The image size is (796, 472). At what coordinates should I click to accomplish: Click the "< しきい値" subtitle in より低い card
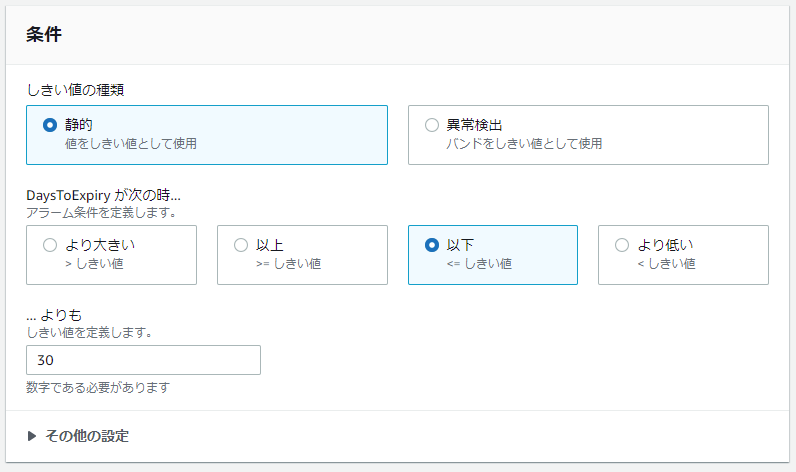click(x=667, y=264)
